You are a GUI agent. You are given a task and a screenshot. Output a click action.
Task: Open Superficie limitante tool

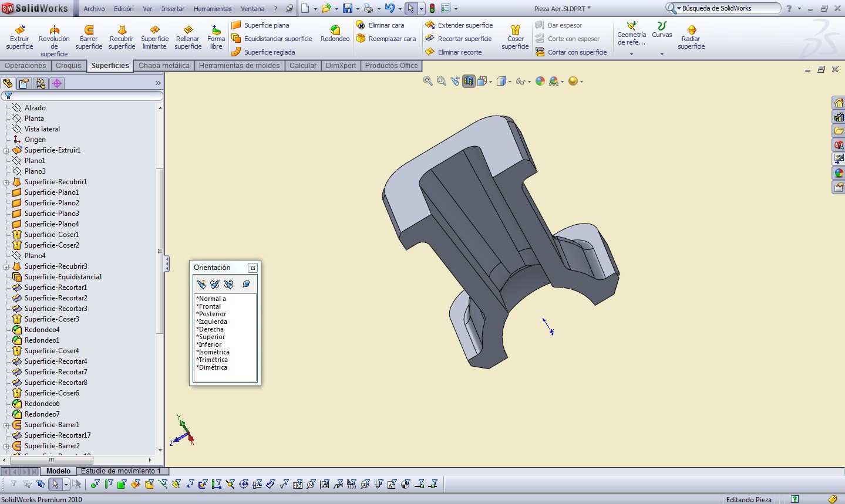click(x=154, y=38)
